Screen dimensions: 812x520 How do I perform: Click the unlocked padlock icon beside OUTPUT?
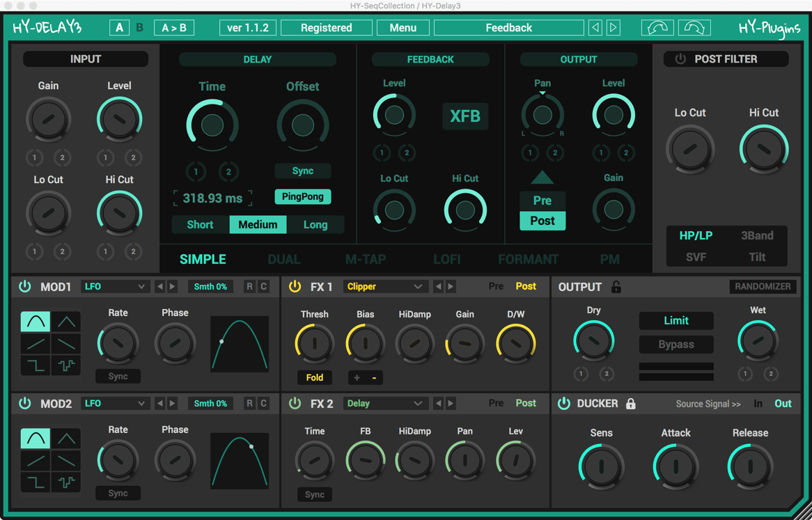point(616,287)
